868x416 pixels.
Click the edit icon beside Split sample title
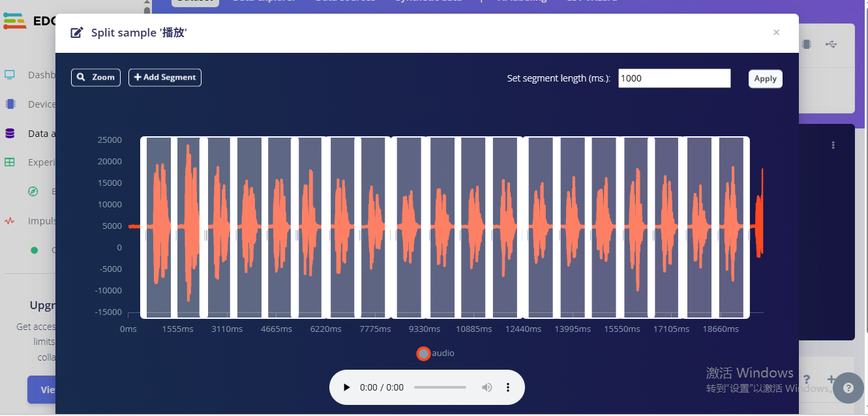pyautogui.click(x=77, y=33)
